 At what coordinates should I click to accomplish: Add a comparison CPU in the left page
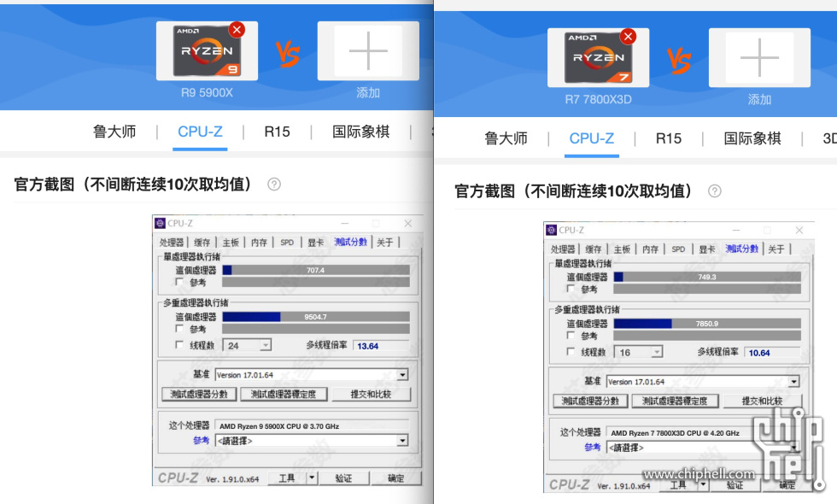point(368,51)
